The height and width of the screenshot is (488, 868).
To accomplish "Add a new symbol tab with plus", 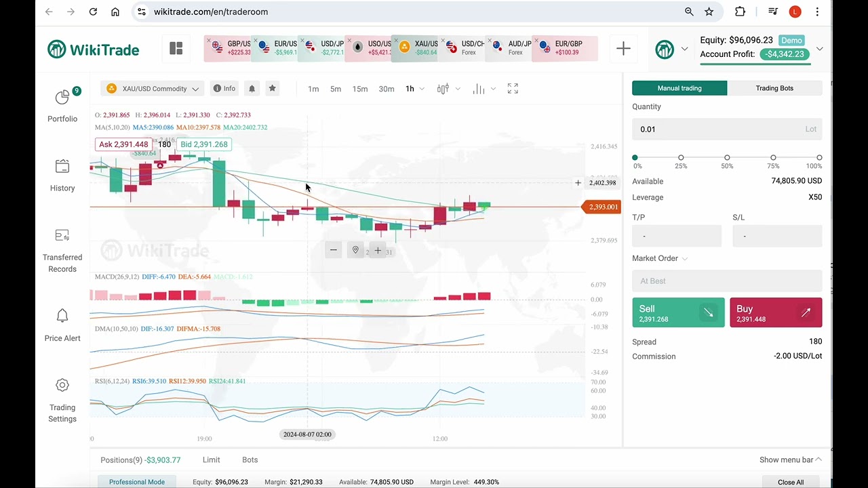I will 623,48.
